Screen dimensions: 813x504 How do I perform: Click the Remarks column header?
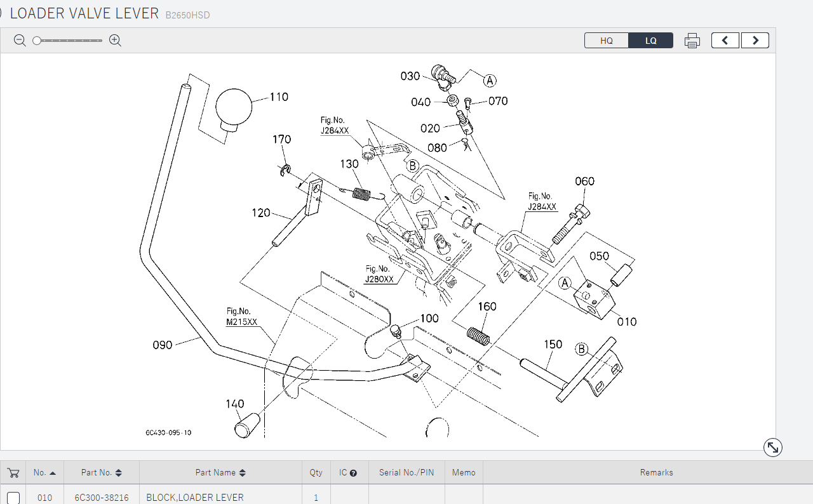pyautogui.click(x=656, y=473)
